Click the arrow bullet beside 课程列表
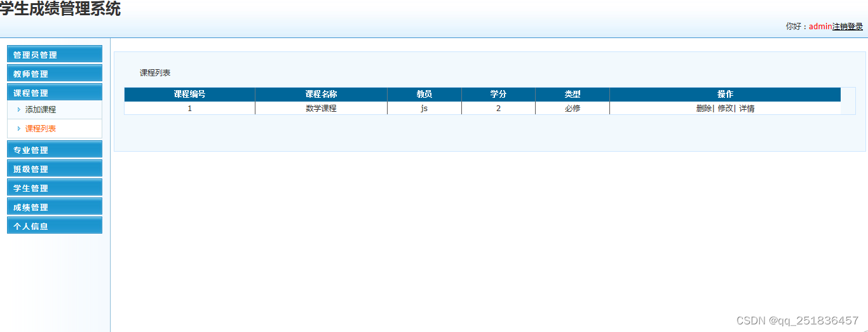Image resolution: width=868 pixels, height=332 pixels. coord(19,128)
